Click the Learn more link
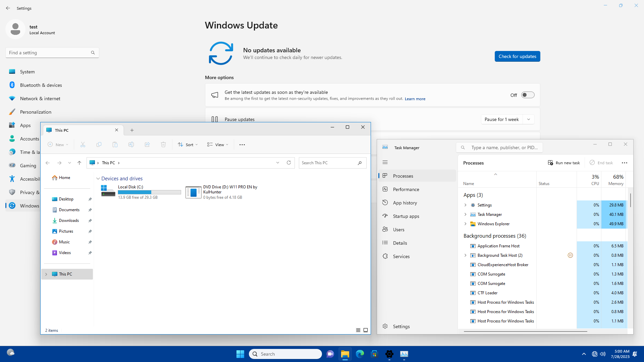 click(x=415, y=99)
